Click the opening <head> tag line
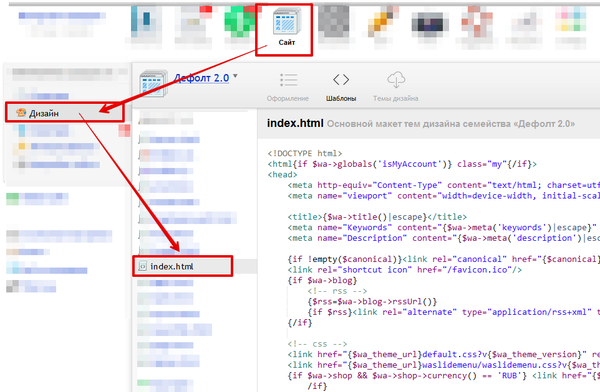The image size is (600, 392). (x=282, y=175)
